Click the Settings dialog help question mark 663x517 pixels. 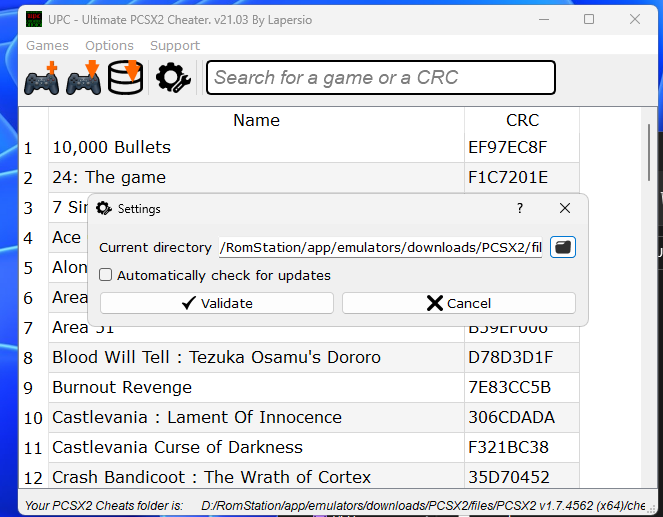click(519, 209)
